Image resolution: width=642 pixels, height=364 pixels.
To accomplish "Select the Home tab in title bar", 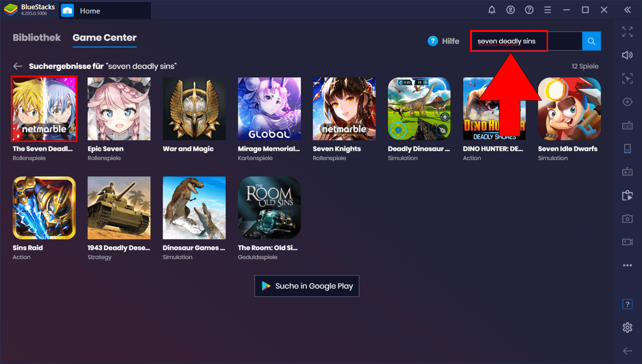I will point(105,10).
